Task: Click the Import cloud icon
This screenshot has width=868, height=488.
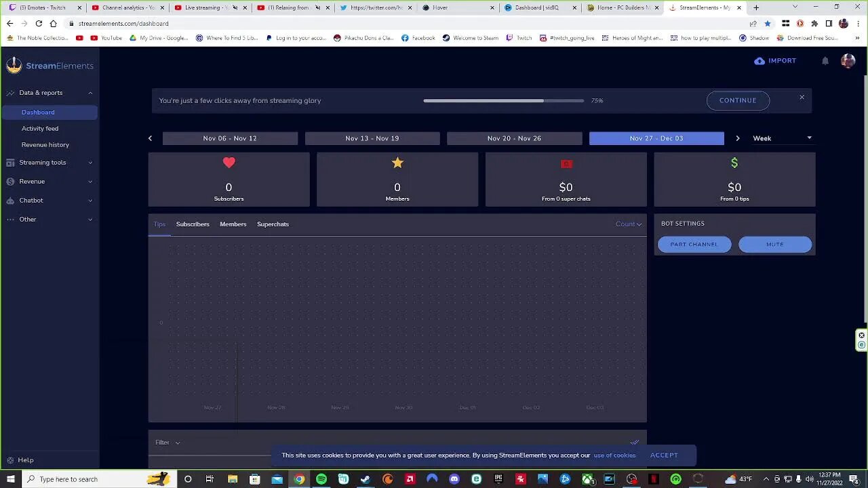Action: coord(759,61)
